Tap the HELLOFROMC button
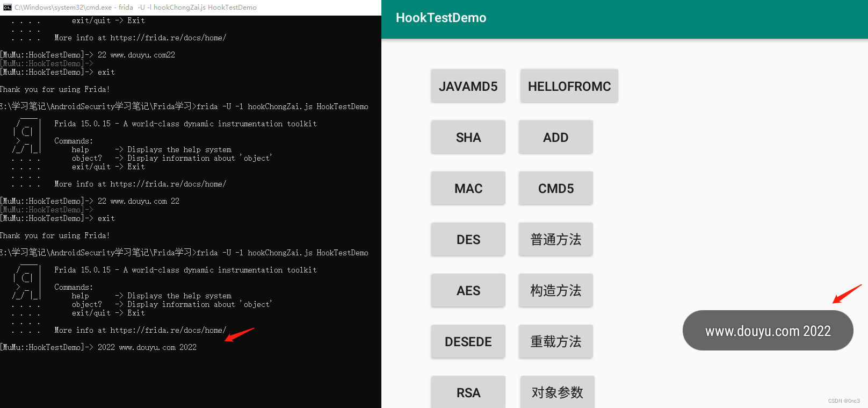Screen dimensions: 868x408 coord(569,86)
